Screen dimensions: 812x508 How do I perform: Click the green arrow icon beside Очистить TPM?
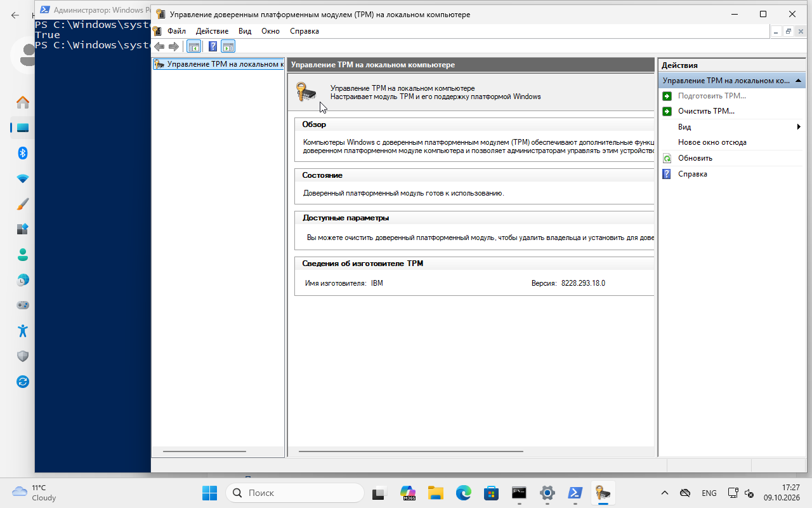coord(667,111)
